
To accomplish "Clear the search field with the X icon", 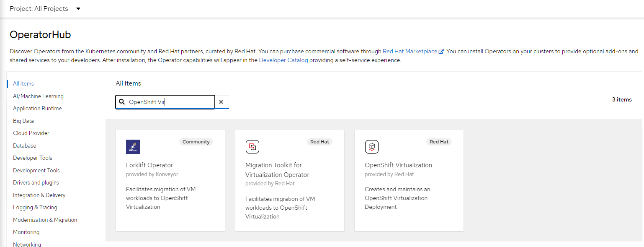I will click(221, 102).
